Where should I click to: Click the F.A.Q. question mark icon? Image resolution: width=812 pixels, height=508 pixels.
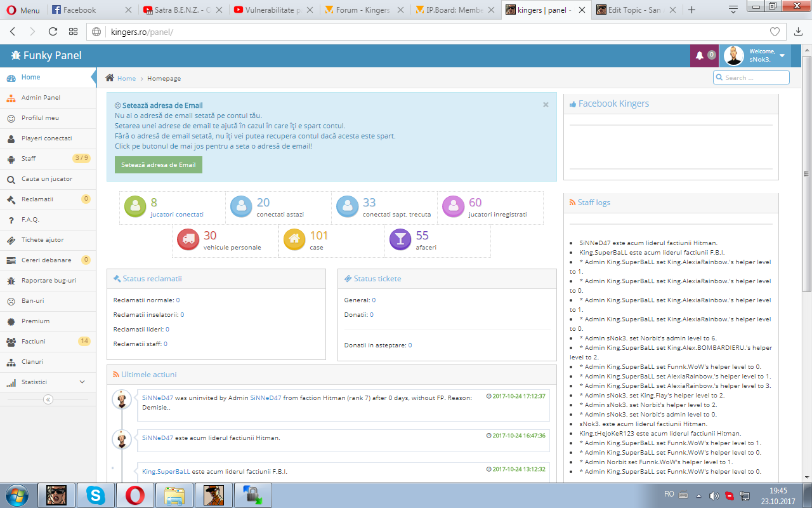click(x=11, y=220)
